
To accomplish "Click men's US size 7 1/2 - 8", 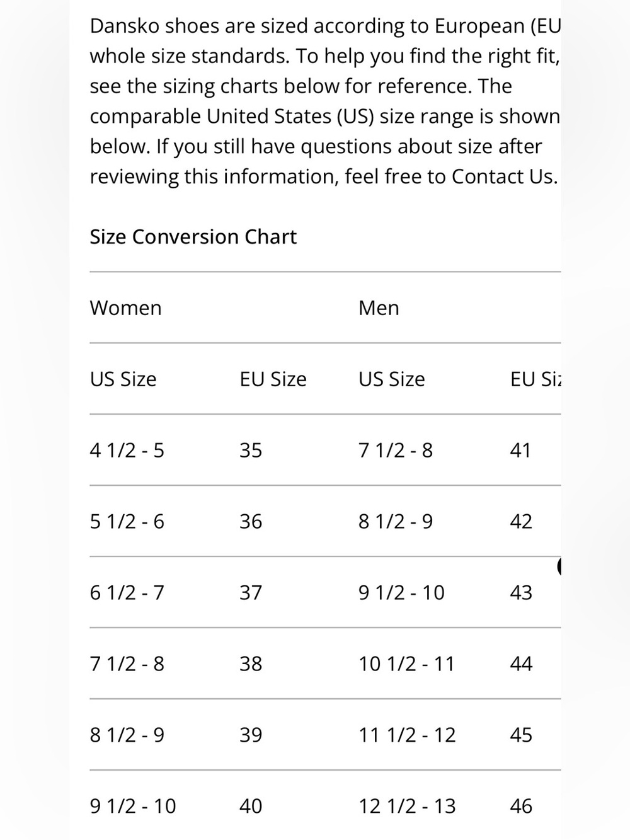I will pyautogui.click(x=396, y=451).
